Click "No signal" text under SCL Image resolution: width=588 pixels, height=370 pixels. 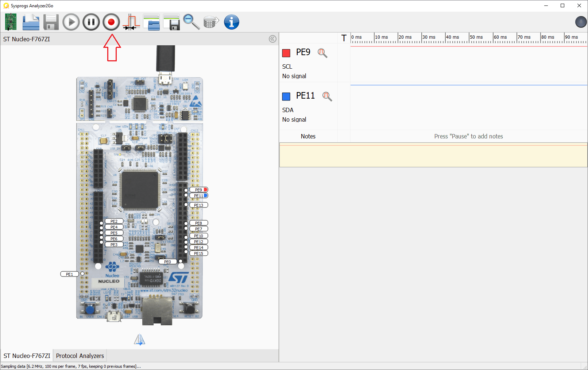point(294,76)
